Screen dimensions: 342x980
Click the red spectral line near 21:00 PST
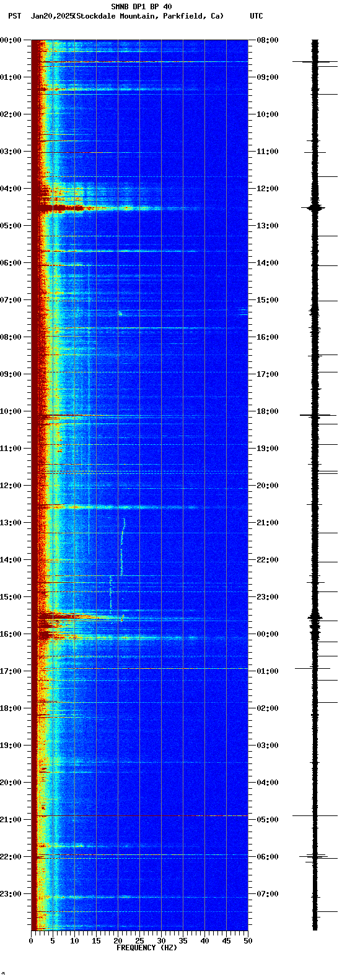(139, 816)
